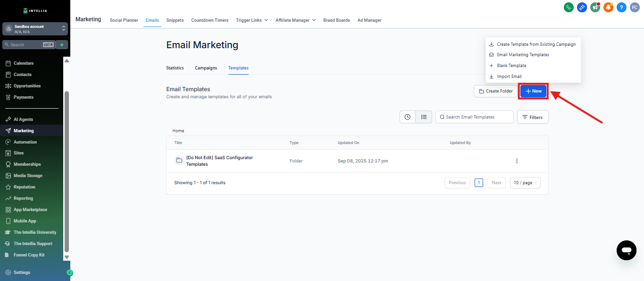Switch to the Campaigns tab
The image size is (644, 281).
click(206, 68)
